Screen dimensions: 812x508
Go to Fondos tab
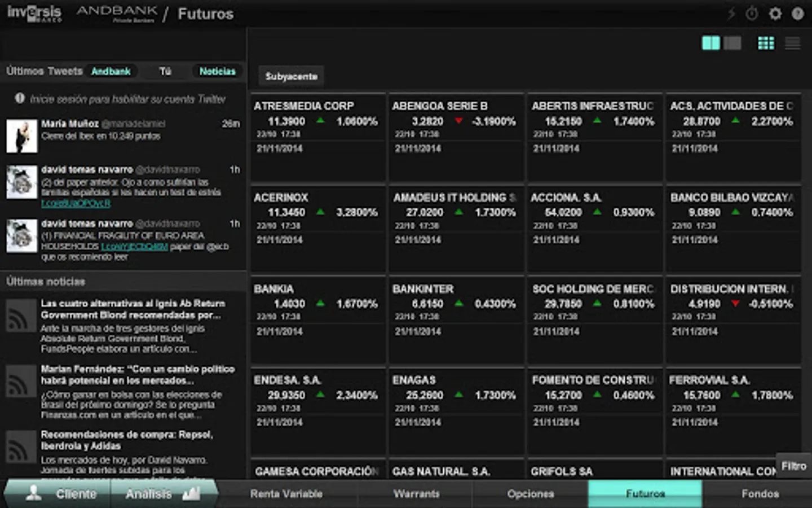(760, 494)
